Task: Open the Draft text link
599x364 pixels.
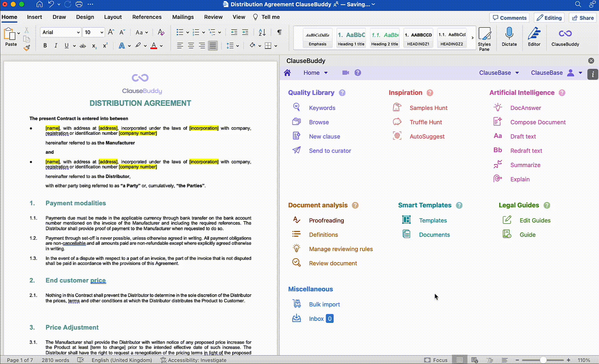Action: [523, 137]
